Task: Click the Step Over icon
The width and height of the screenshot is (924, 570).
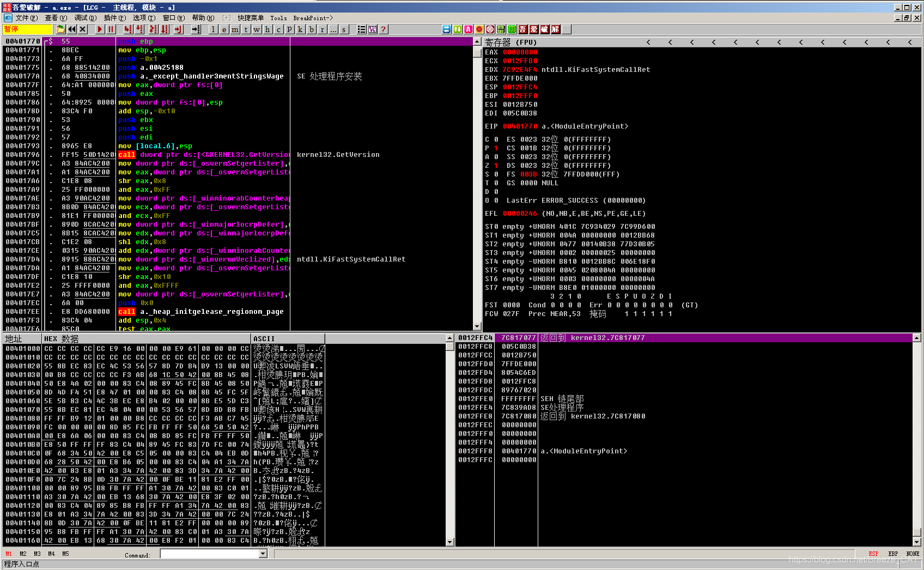Action: tap(140, 29)
